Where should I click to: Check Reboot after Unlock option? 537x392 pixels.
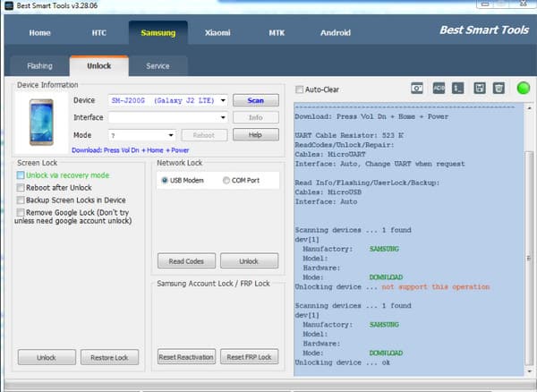coord(21,188)
